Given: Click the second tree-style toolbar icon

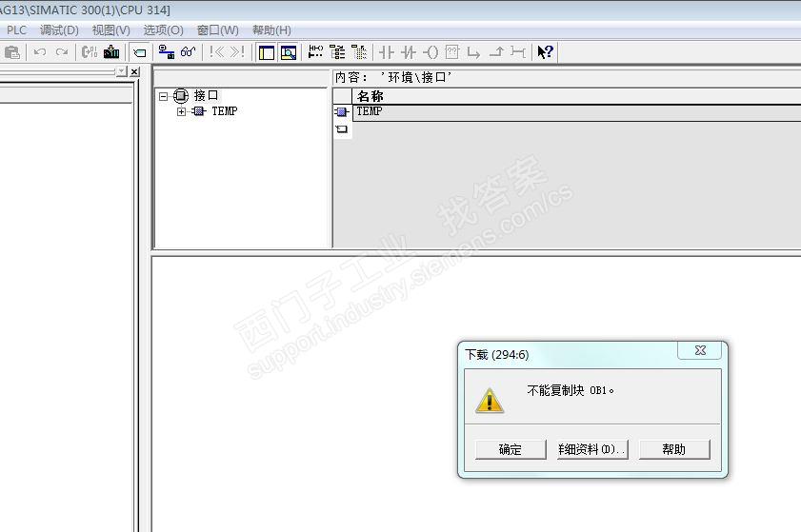Looking at the screenshot, I should [x=337, y=52].
